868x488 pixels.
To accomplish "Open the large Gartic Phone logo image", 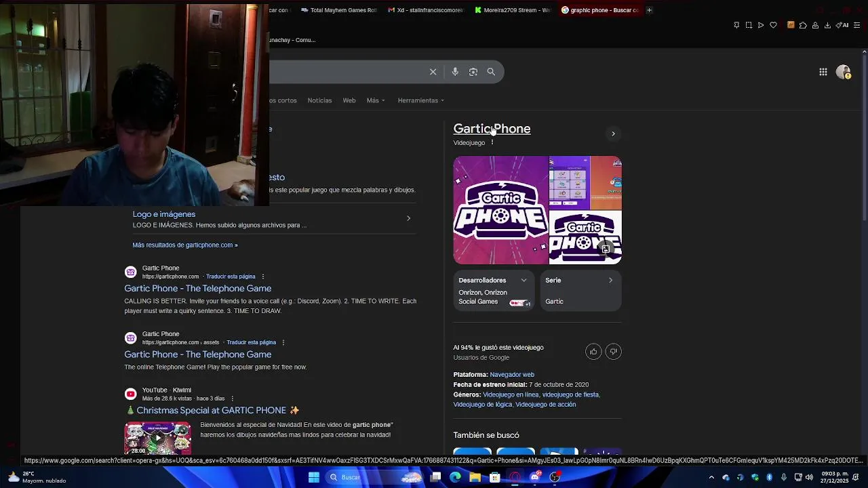I will 500,210.
